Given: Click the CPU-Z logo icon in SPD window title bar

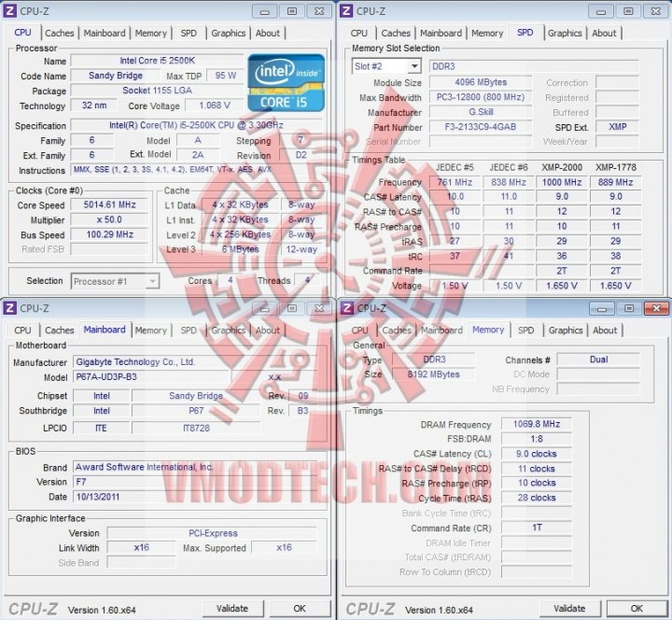Looking at the screenshot, I should tap(346, 10).
